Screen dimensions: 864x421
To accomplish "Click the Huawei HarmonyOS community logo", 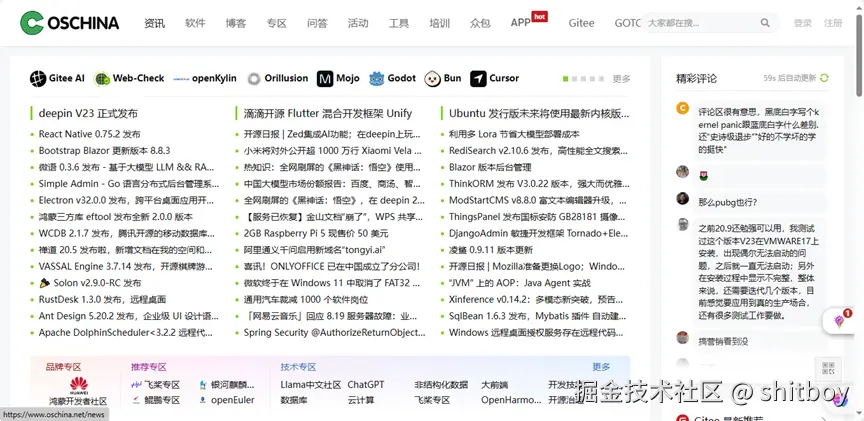I will pos(78,385).
